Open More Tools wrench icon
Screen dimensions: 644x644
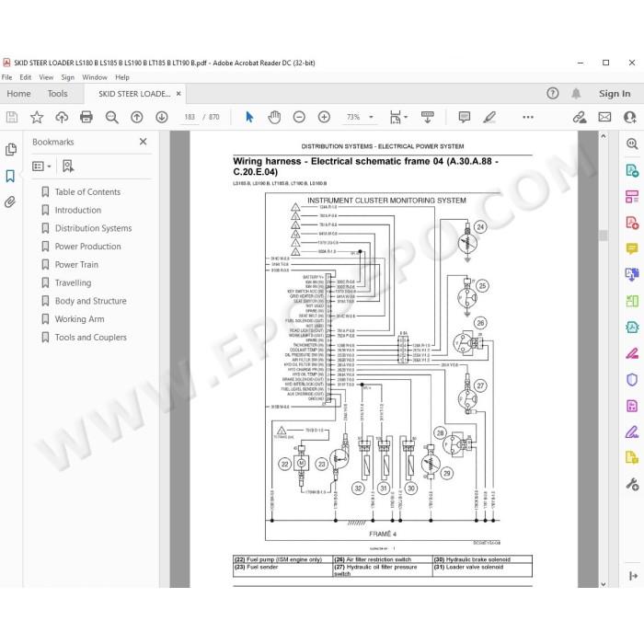click(x=632, y=485)
